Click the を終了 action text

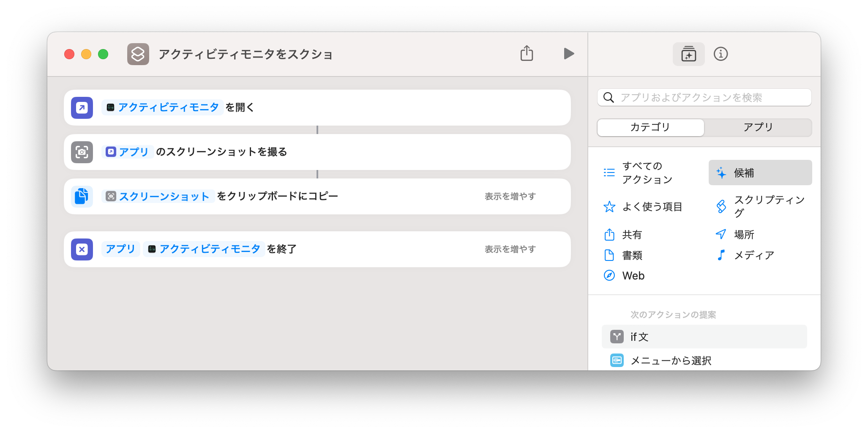point(281,249)
